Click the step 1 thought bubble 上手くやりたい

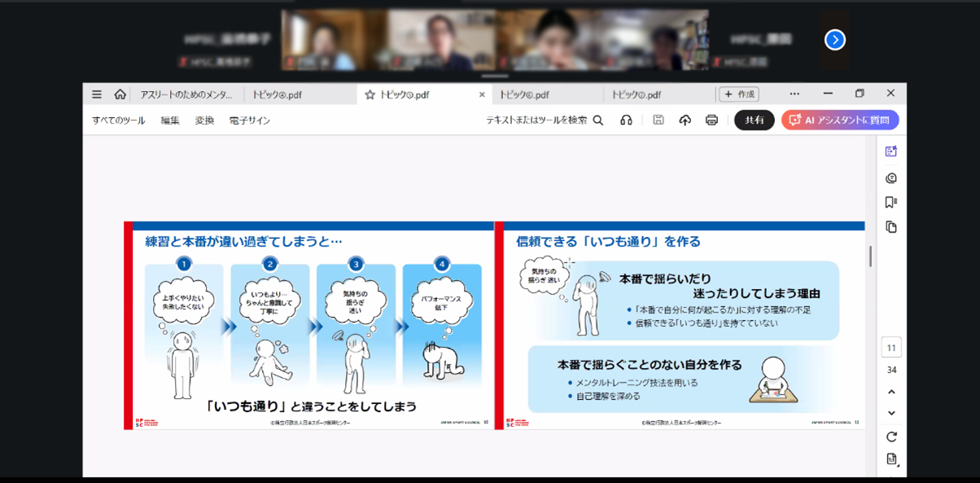184,303
